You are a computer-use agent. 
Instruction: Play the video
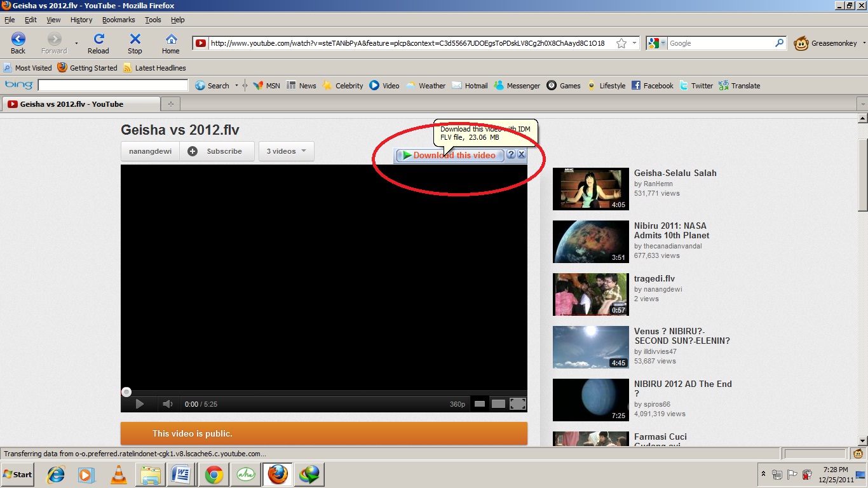[x=140, y=404]
